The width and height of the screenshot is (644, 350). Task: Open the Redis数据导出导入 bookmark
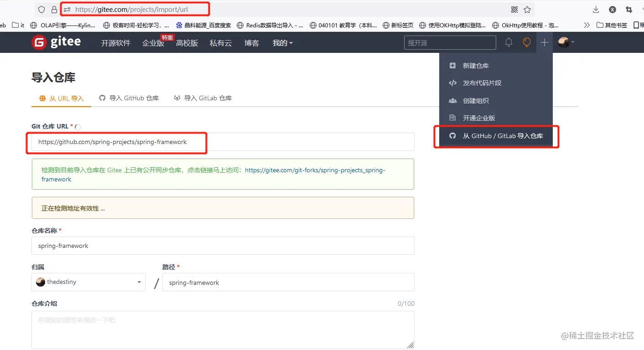tap(270, 25)
